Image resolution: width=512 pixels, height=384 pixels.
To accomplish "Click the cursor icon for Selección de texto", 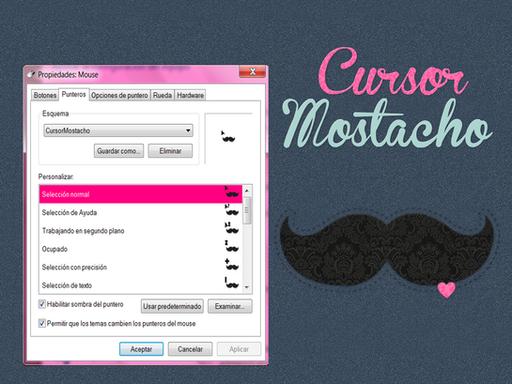I will click(x=232, y=282).
